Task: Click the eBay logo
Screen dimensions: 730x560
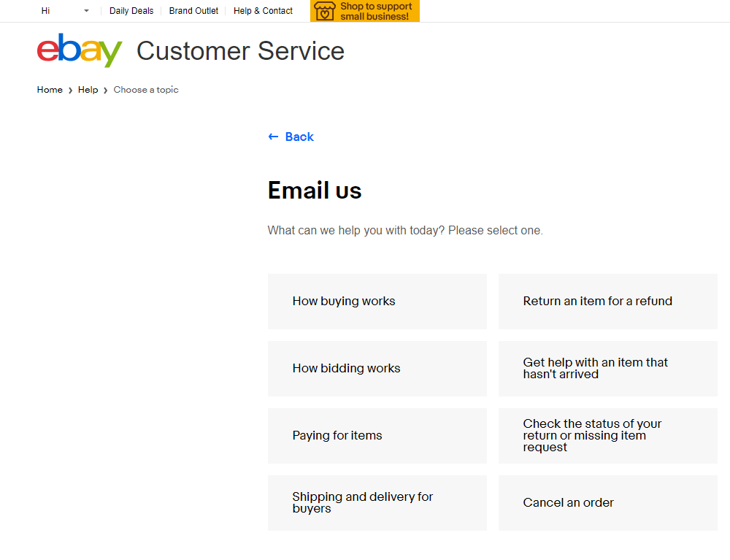Action: [x=79, y=50]
